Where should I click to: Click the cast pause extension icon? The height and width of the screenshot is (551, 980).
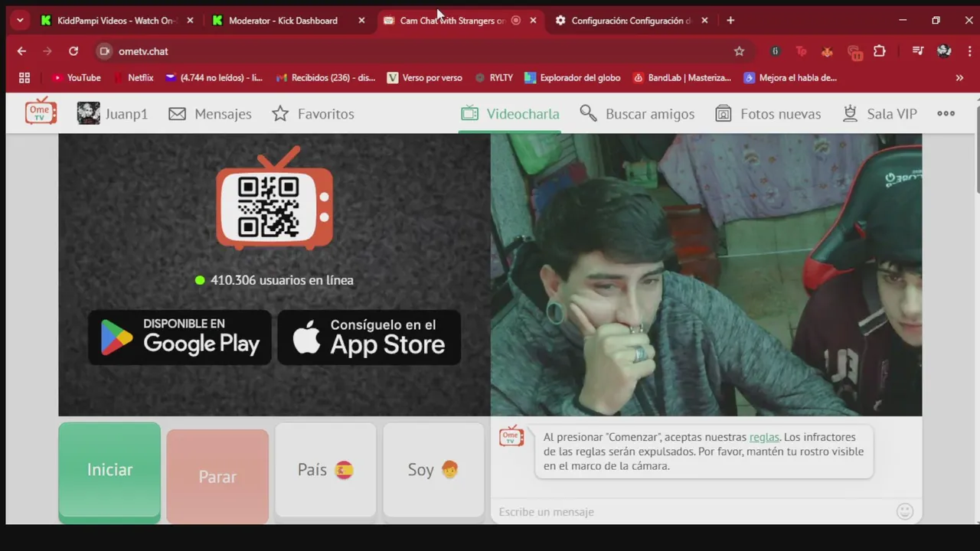pyautogui.click(x=854, y=52)
